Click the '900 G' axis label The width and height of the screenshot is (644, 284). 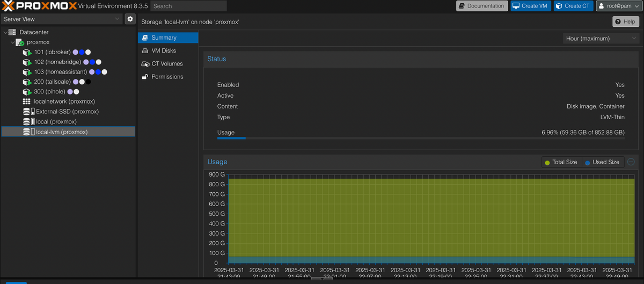point(217,174)
